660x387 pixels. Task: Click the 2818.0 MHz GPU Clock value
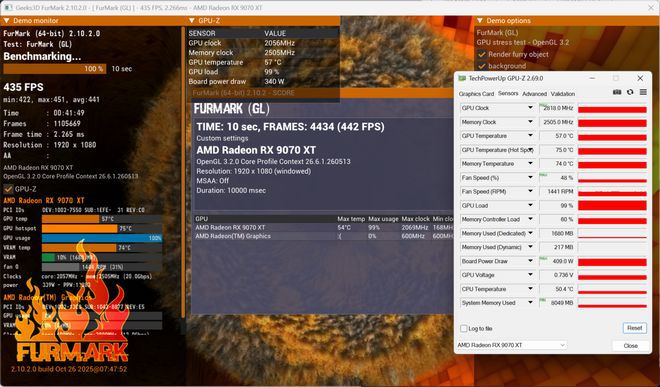click(557, 108)
